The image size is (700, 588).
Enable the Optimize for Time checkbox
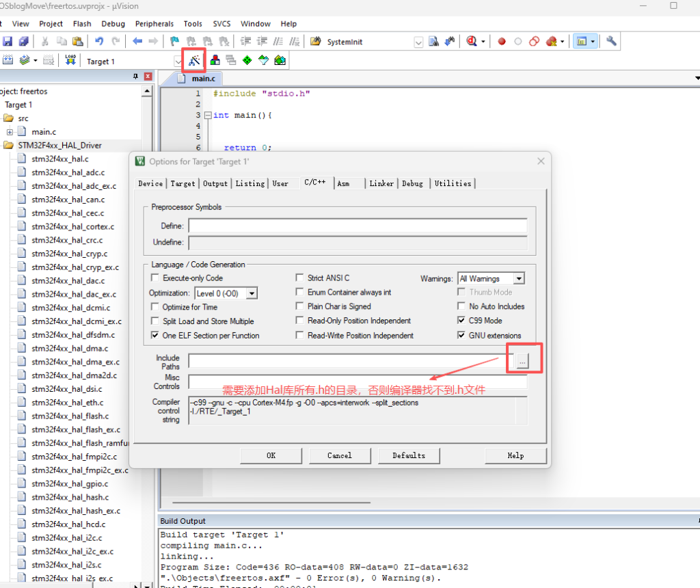(x=154, y=307)
